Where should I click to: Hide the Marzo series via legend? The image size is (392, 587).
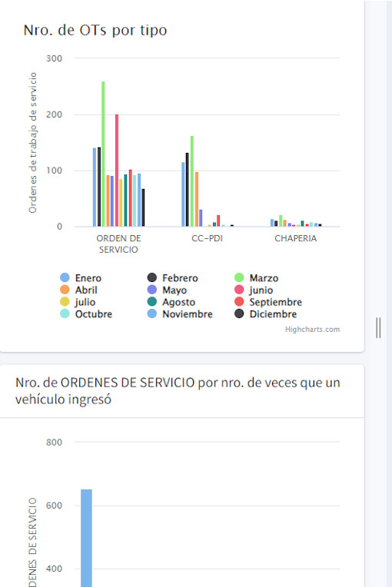tap(257, 278)
